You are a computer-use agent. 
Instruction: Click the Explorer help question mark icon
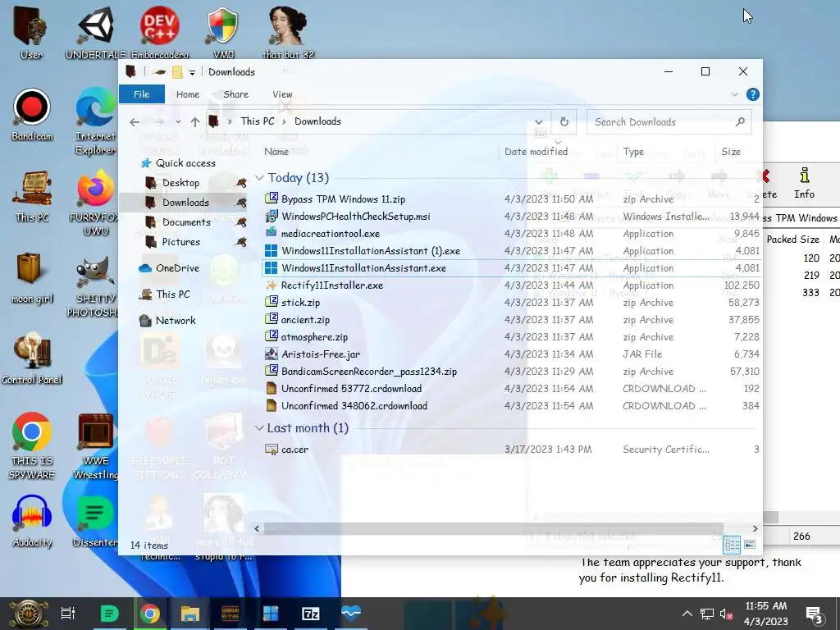click(752, 94)
